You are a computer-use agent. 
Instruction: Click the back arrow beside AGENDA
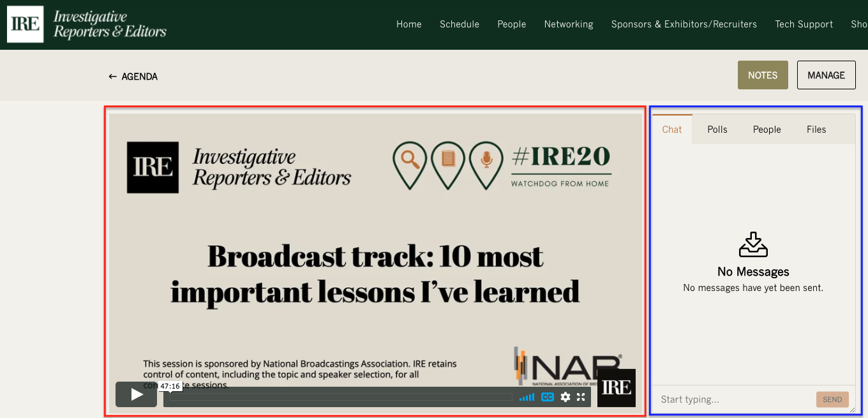[112, 77]
